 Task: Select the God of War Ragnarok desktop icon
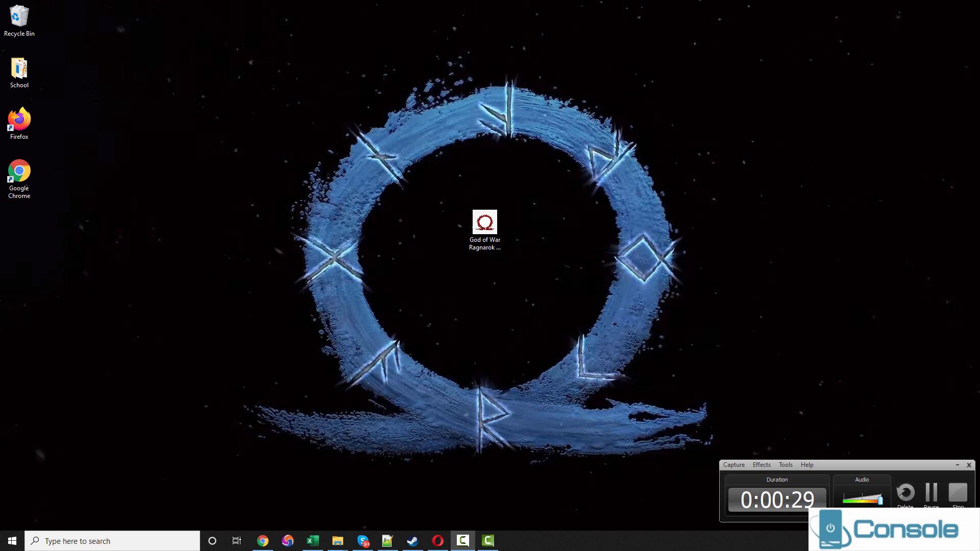[484, 223]
